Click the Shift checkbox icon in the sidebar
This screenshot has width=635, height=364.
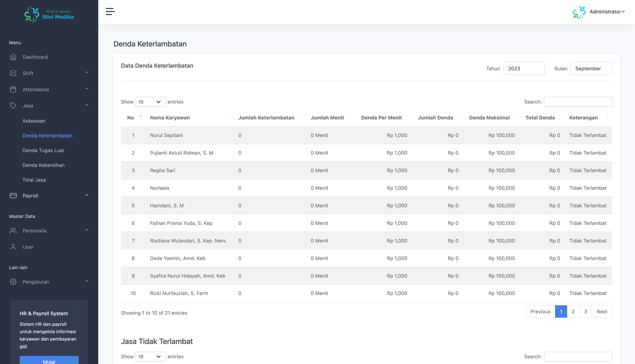point(13,73)
